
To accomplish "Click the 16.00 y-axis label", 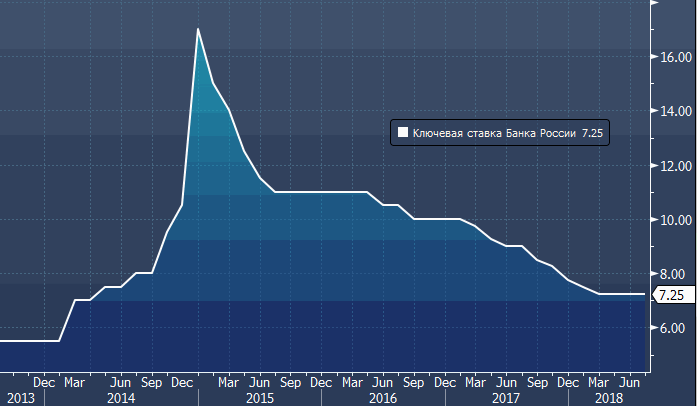I will (672, 57).
